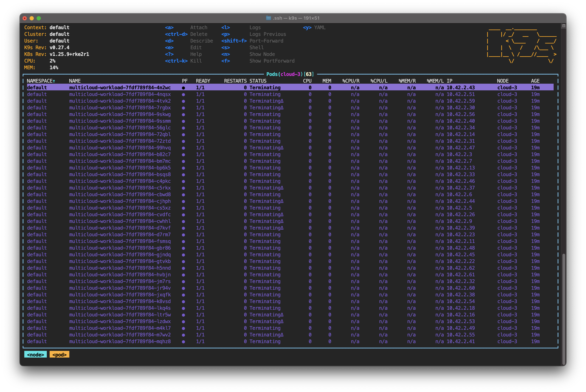Select pod multicloud-workload-7fdf789f84-mqhz8
Screen dimensions: 586x392
pyautogui.click(x=290, y=342)
